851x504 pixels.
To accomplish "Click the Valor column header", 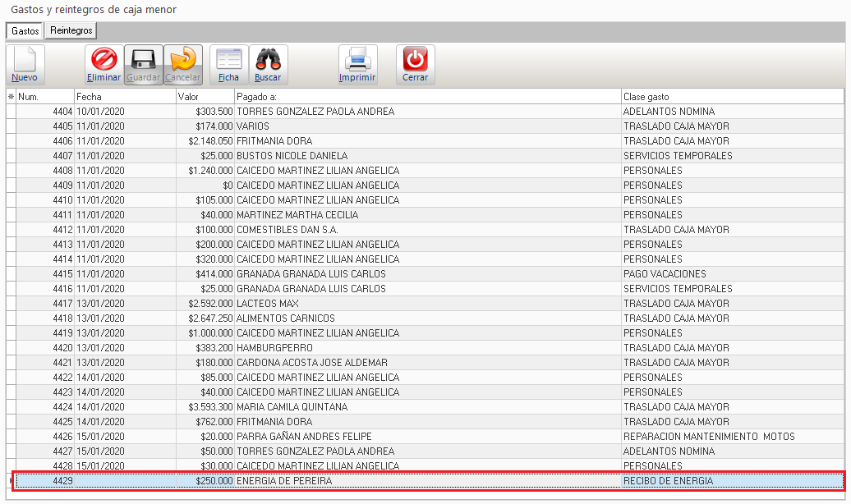I will click(x=205, y=97).
